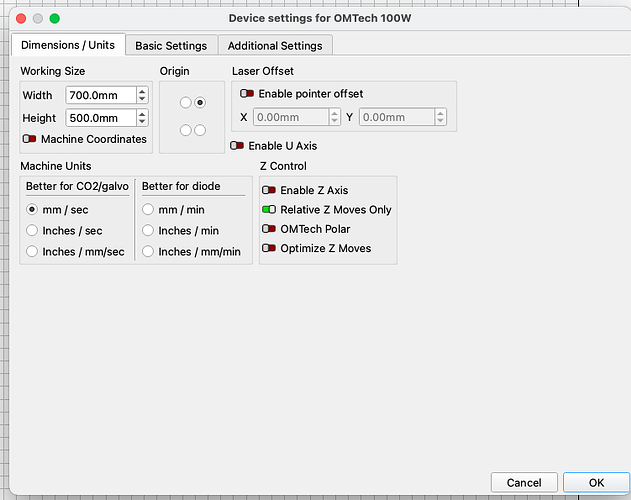Click the Height stepper arrows
Viewport: 631px width, 500px height.
pos(142,118)
